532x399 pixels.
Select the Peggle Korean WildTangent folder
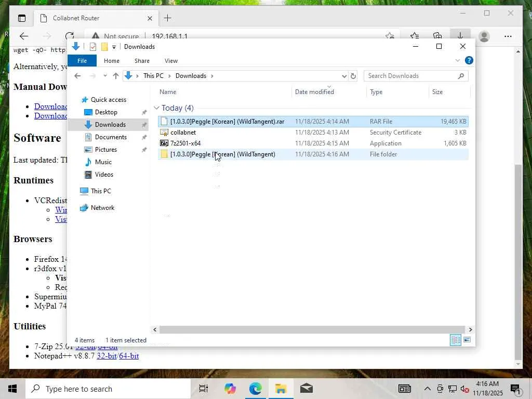point(313,154)
